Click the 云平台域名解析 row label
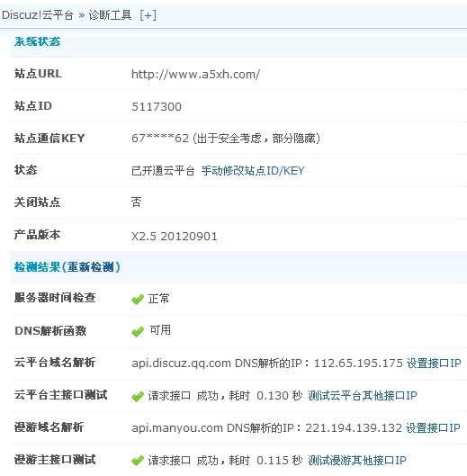The height and width of the screenshot is (476, 467). point(55,362)
